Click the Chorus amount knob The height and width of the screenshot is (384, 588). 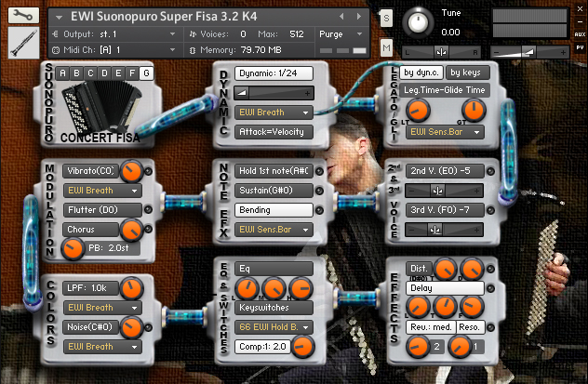point(131,230)
